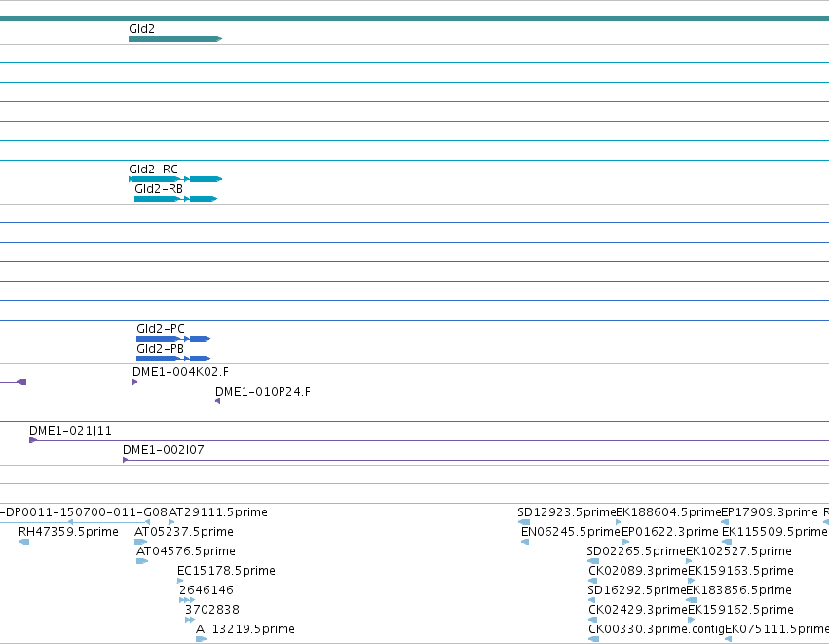Select the Gld2-RC transcript label
The width and height of the screenshot is (829, 644).
pos(153,170)
